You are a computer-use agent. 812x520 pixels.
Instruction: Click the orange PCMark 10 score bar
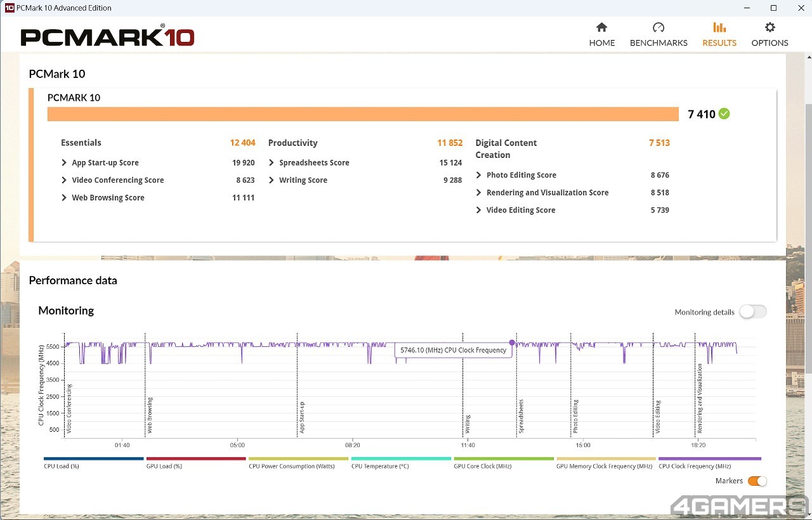pos(363,114)
